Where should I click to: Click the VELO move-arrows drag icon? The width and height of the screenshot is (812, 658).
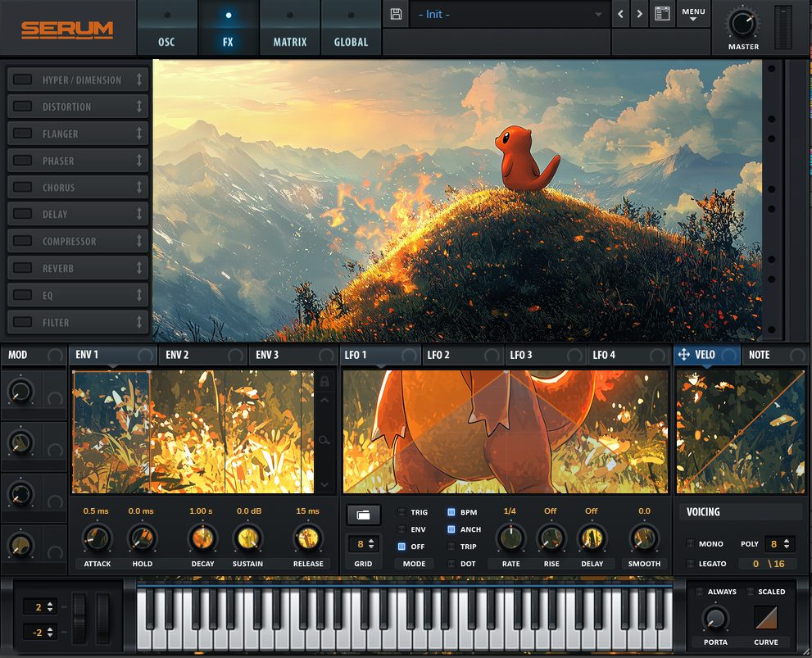683,355
